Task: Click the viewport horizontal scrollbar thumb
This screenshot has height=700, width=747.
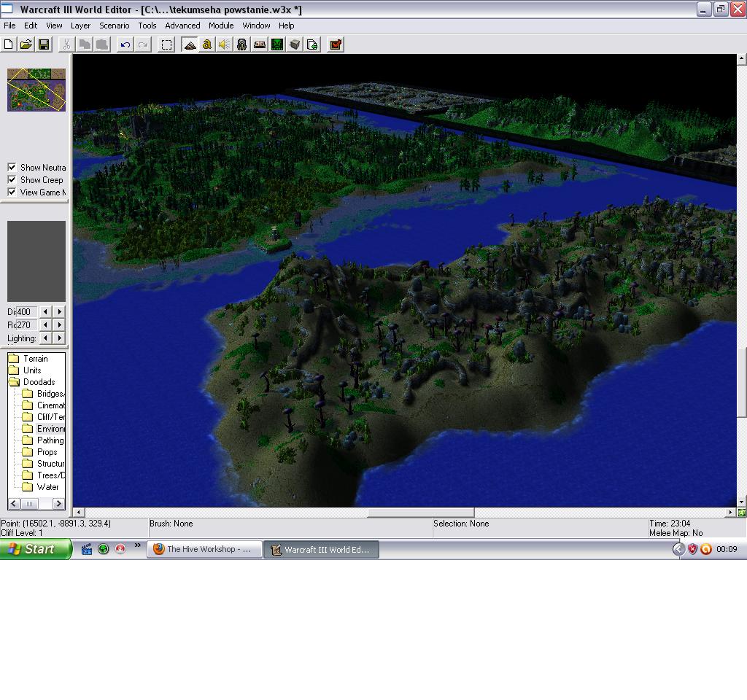Action: 421,513
